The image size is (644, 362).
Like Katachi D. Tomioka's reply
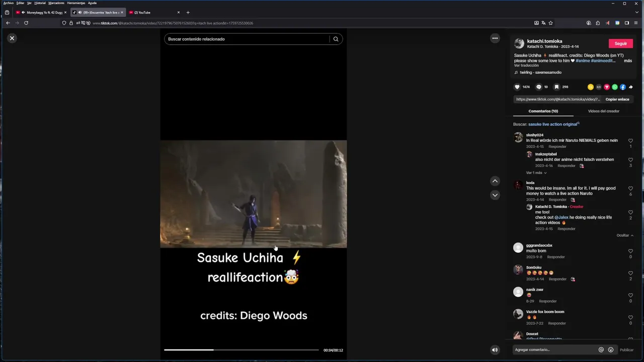pos(630,212)
